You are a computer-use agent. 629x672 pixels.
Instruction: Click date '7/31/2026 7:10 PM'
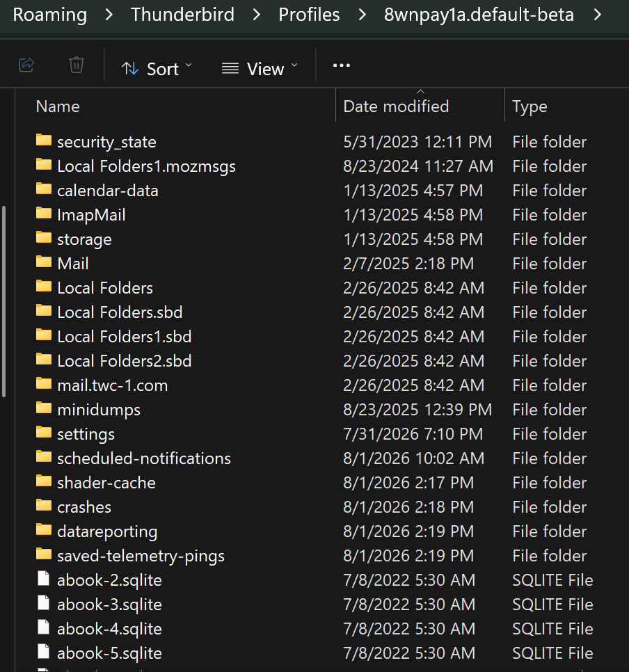pyautogui.click(x=413, y=434)
